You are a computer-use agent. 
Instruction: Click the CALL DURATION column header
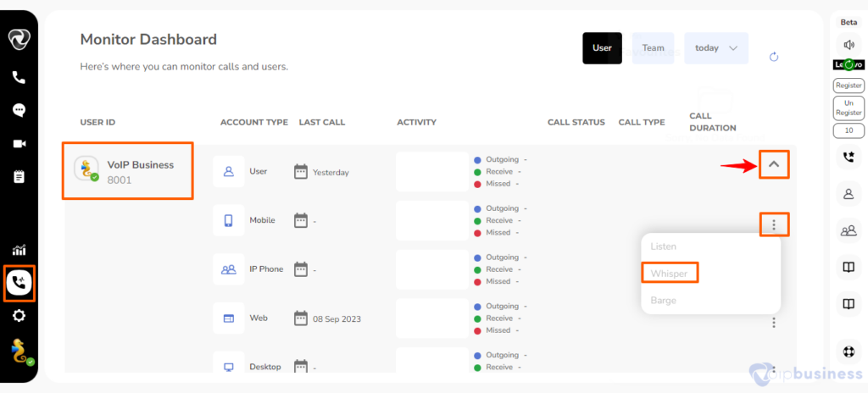(712, 122)
